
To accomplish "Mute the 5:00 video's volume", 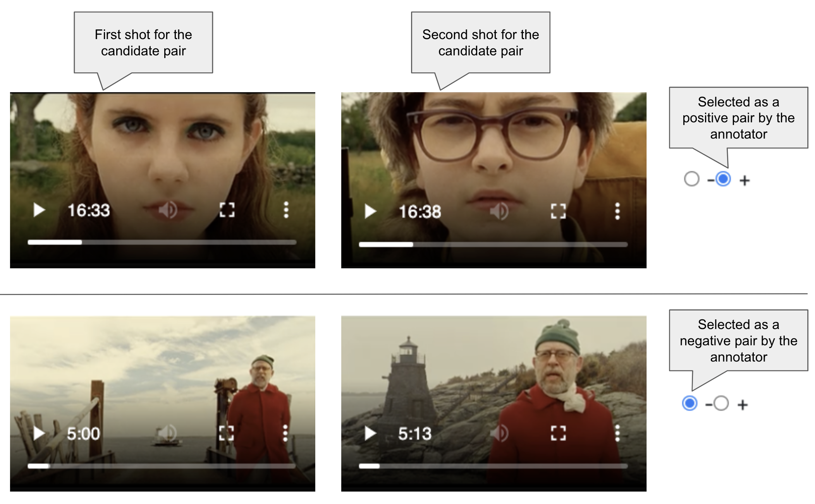I will [x=167, y=433].
